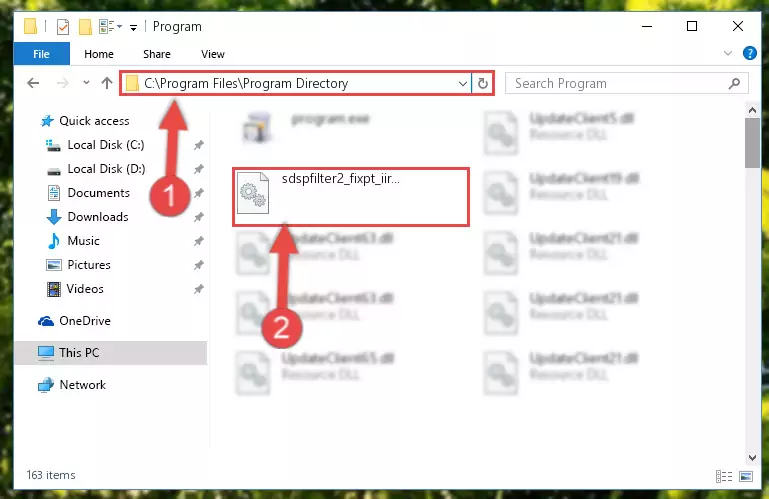The width and height of the screenshot is (769, 499).
Task: Expand the ribbon with the chevron
Action: [727, 53]
